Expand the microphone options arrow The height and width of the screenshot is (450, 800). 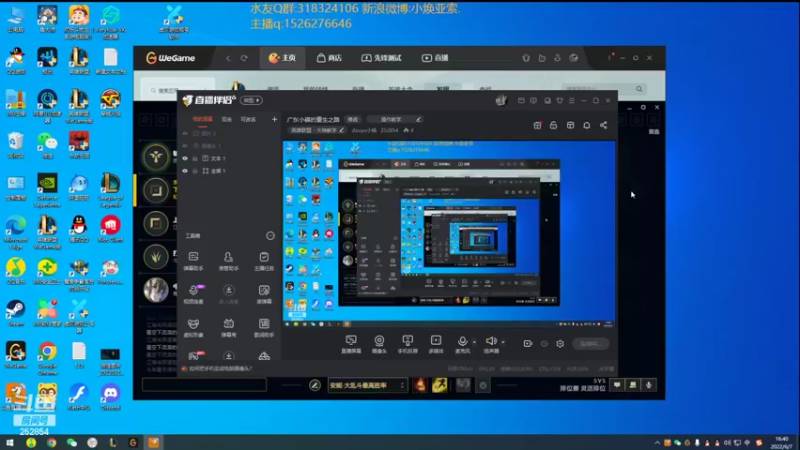coord(474,342)
